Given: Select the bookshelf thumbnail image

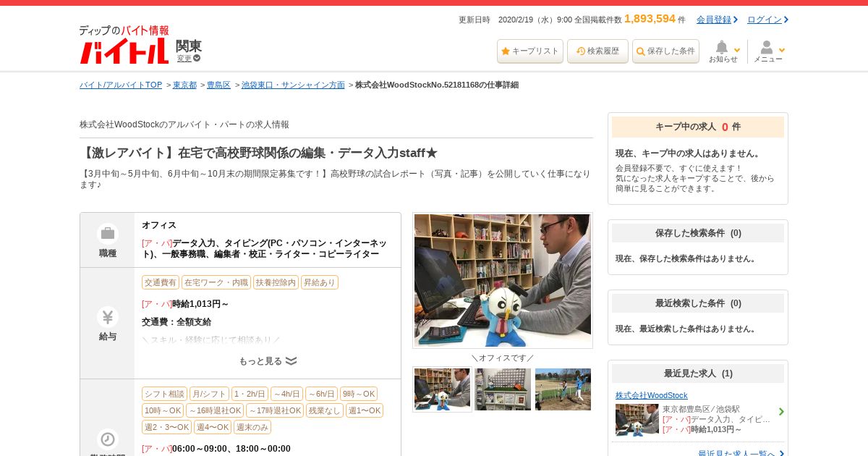Looking at the screenshot, I should coord(503,389).
